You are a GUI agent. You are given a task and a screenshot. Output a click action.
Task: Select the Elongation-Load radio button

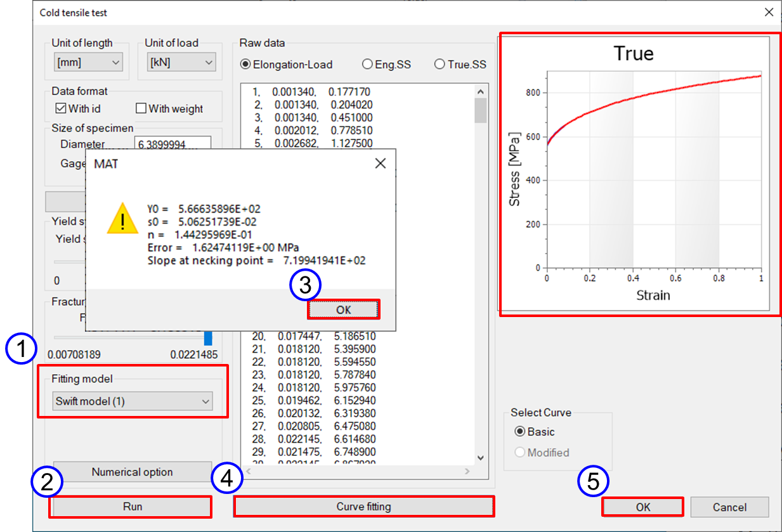245,64
